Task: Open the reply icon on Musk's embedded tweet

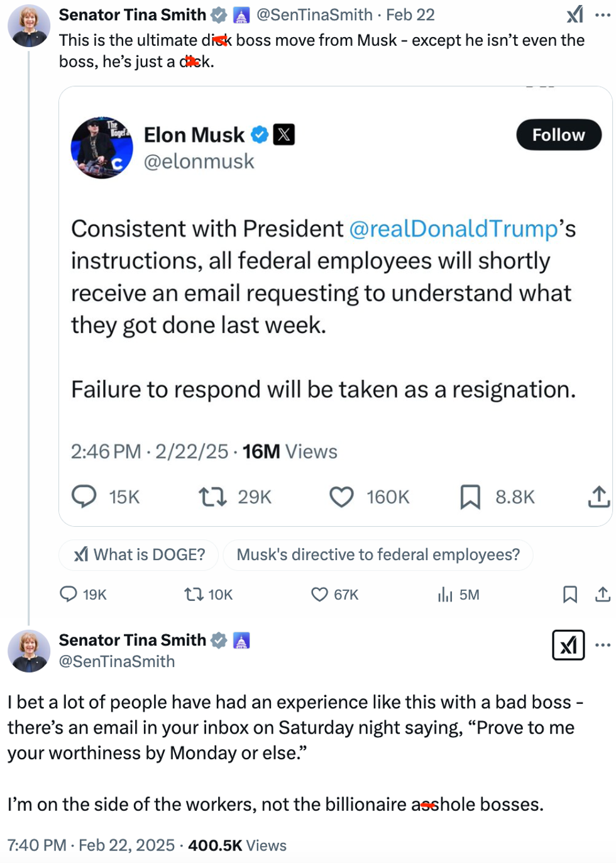Action: pyautogui.click(x=84, y=497)
